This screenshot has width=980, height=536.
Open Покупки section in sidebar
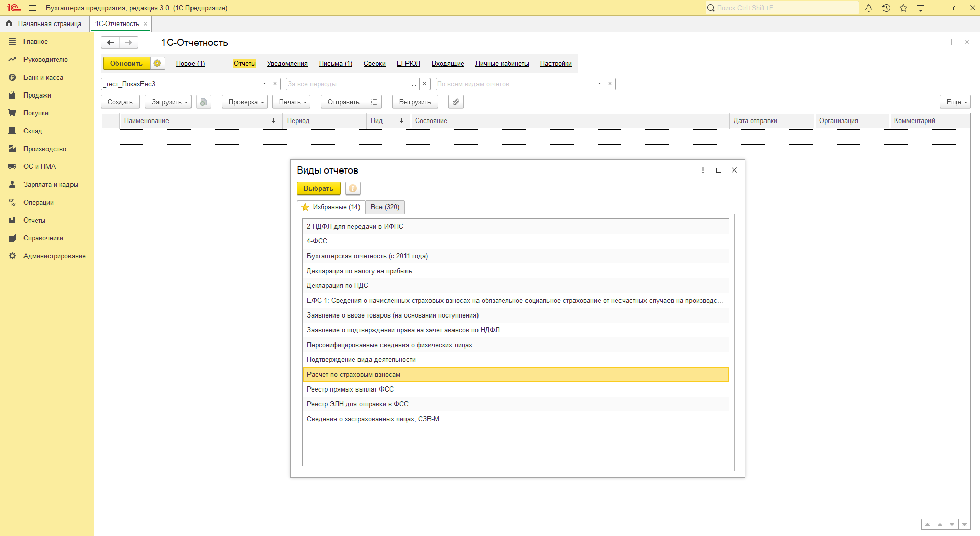(36, 113)
